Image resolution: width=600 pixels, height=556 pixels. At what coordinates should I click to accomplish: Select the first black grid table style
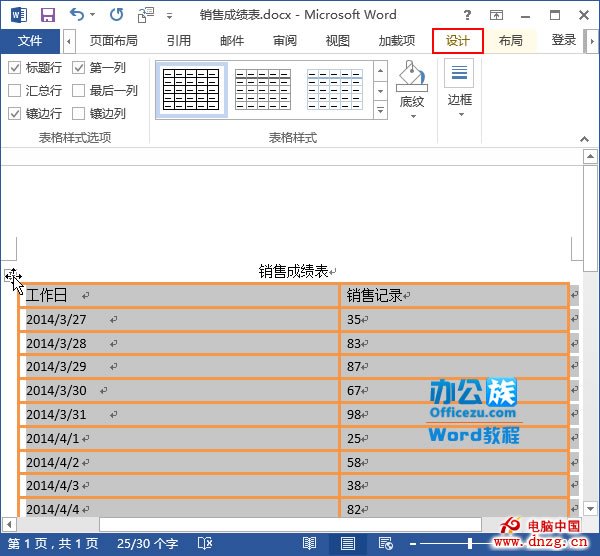click(x=191, y=90)
